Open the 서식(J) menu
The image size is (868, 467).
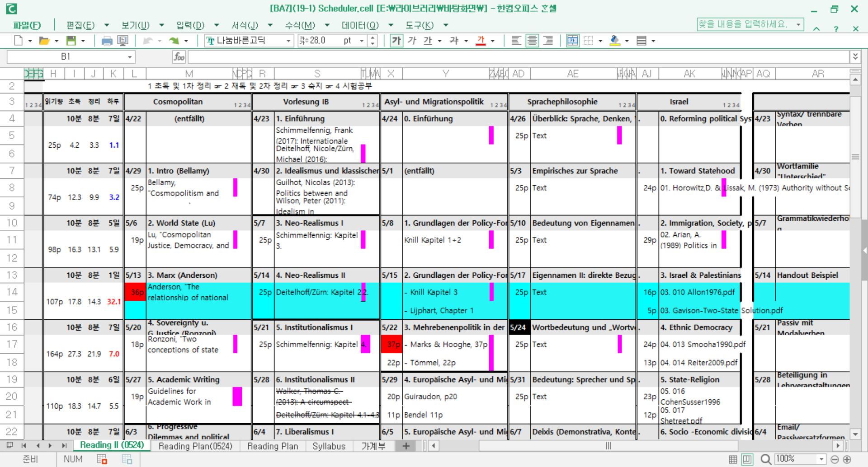(245, 25)
